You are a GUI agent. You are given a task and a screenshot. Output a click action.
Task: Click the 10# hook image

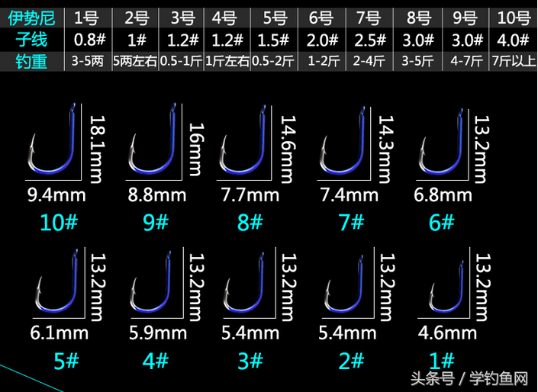(52, 138)
